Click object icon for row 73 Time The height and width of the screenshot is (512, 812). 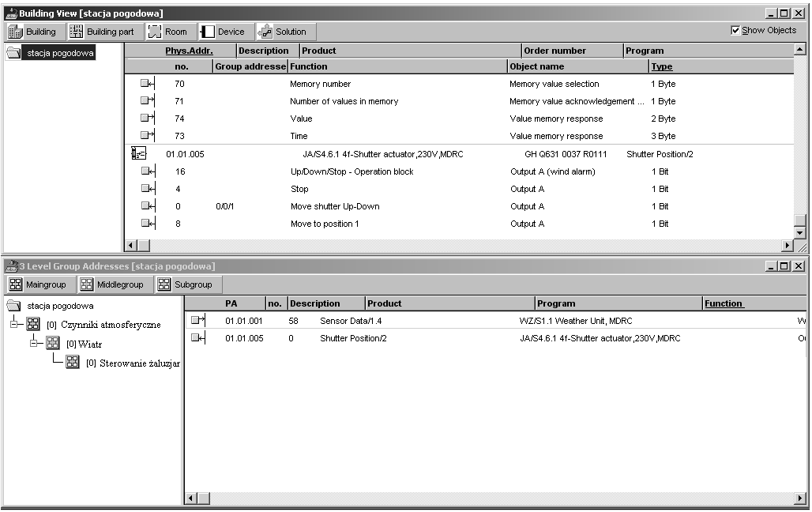148,135
